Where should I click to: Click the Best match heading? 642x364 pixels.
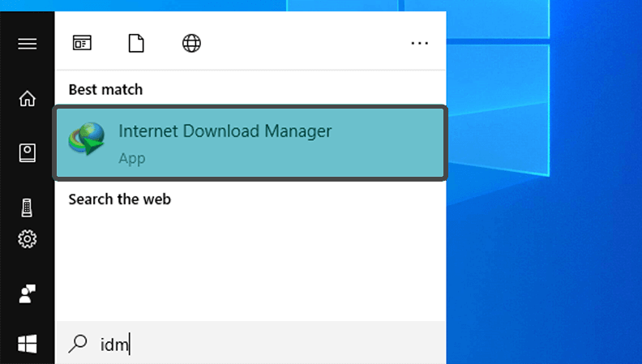coord(105,89)
